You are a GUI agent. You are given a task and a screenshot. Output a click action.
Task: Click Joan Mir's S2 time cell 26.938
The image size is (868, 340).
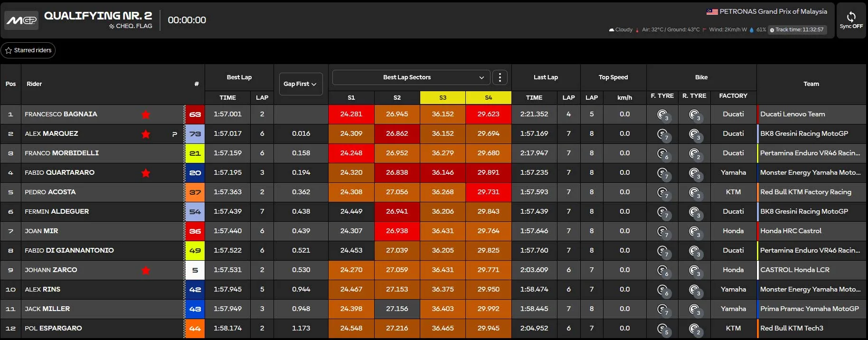(397, 231)
